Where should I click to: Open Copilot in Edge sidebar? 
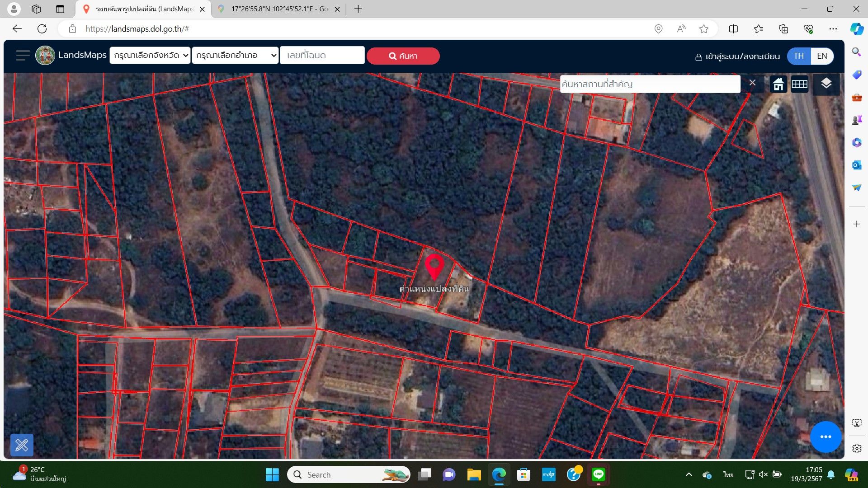click(857, 29)
